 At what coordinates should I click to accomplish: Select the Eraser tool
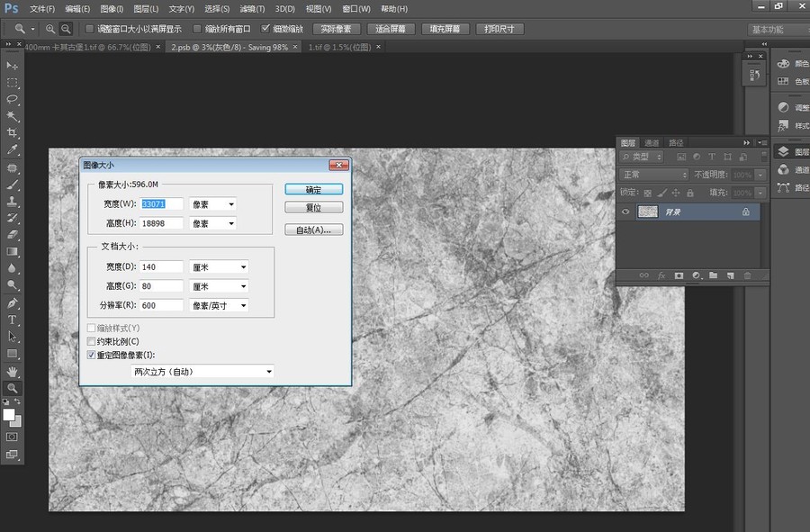[x=12, y=234]
